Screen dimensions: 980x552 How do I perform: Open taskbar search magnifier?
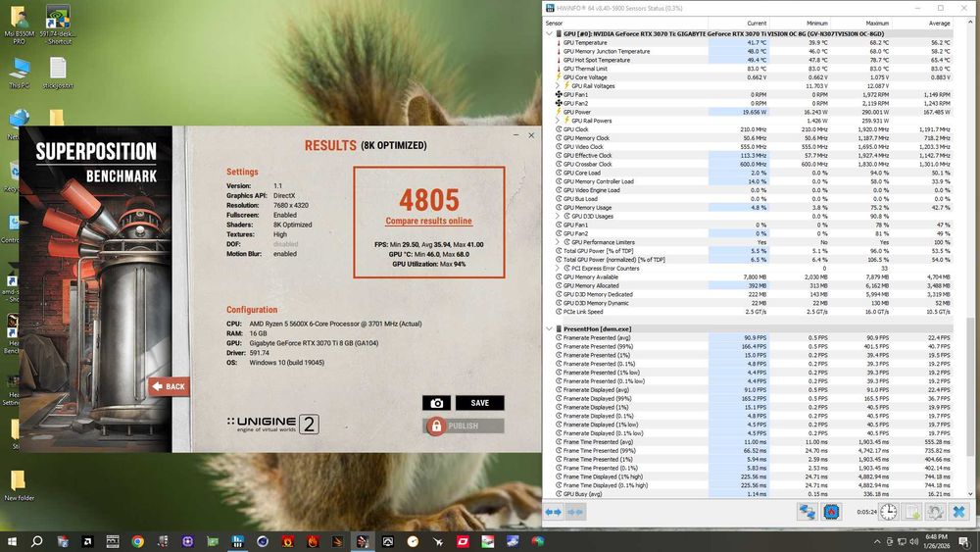pos(37,541)
